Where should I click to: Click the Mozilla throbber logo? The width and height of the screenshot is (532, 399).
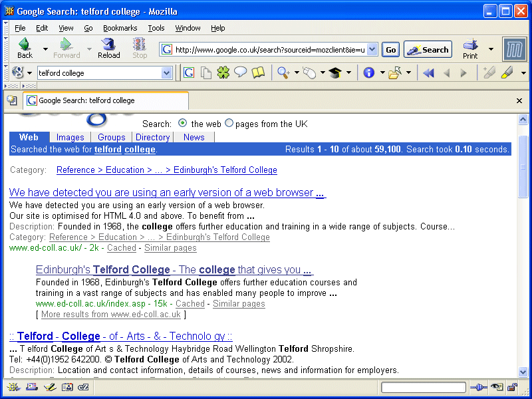[514, 49]
